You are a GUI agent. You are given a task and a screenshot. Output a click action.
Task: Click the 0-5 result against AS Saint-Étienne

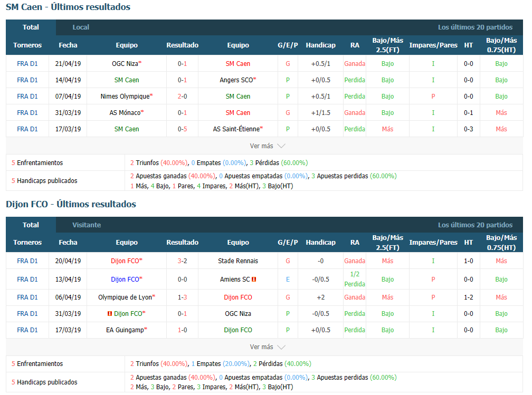point(182,129)
